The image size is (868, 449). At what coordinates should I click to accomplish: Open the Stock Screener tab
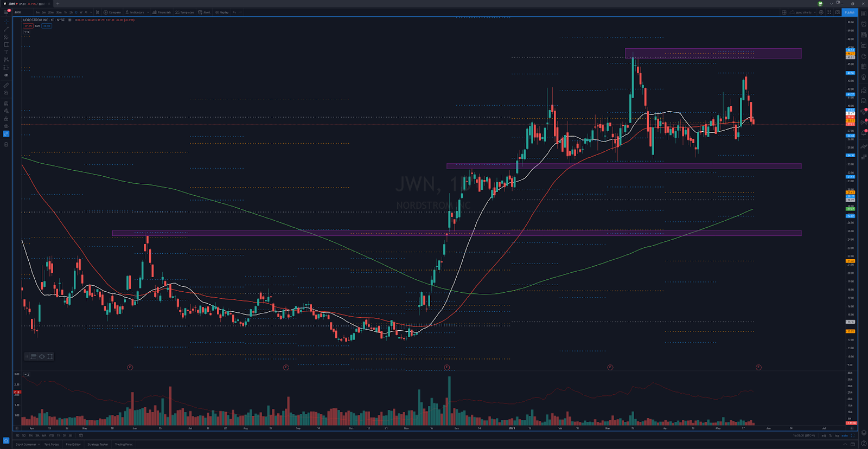[26, 444]
